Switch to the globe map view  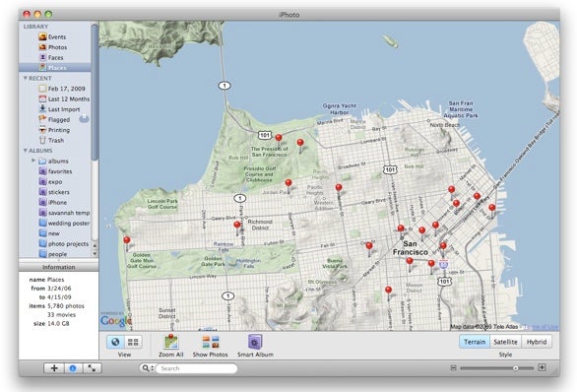115,342
